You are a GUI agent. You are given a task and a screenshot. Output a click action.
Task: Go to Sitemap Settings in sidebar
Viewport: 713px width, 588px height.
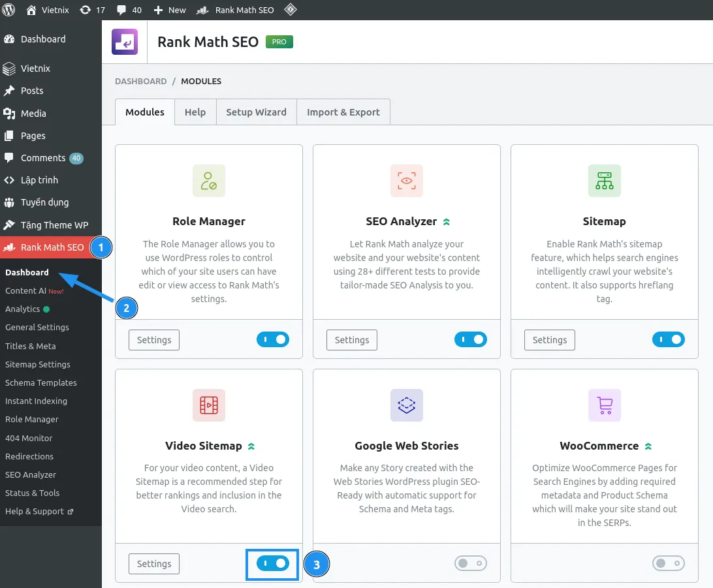(x=38, y=364)
